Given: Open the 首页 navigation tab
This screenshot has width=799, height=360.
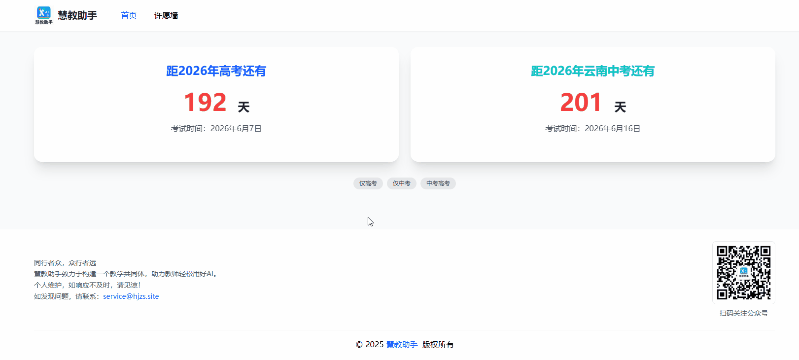Looking at the screenshot, I should (x=128, y=16).
